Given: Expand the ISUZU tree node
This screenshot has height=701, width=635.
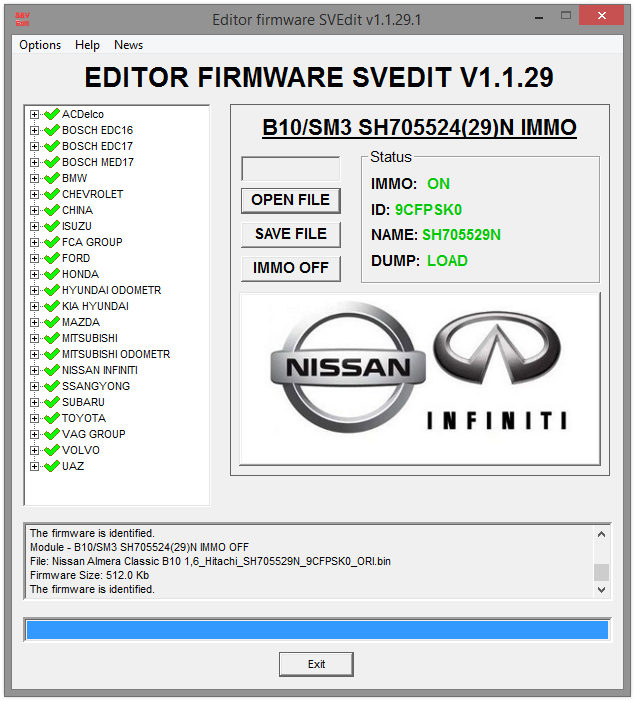Looking at the screenshot, I should pyautogui.click(x=34, y=226).
